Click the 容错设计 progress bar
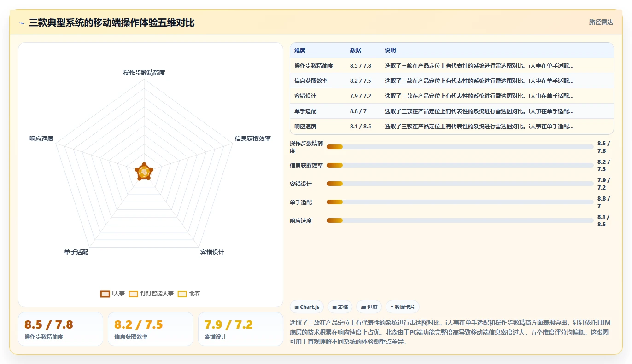This screenshot has height=364, width=632. pyautogui.click(x=460, y=184)
